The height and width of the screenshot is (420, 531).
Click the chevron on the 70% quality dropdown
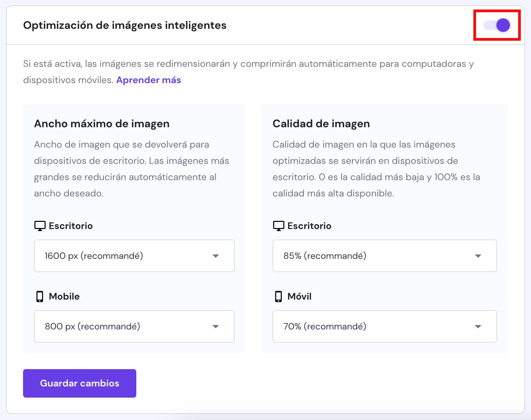pyautogui.click(x=478, y=326)
